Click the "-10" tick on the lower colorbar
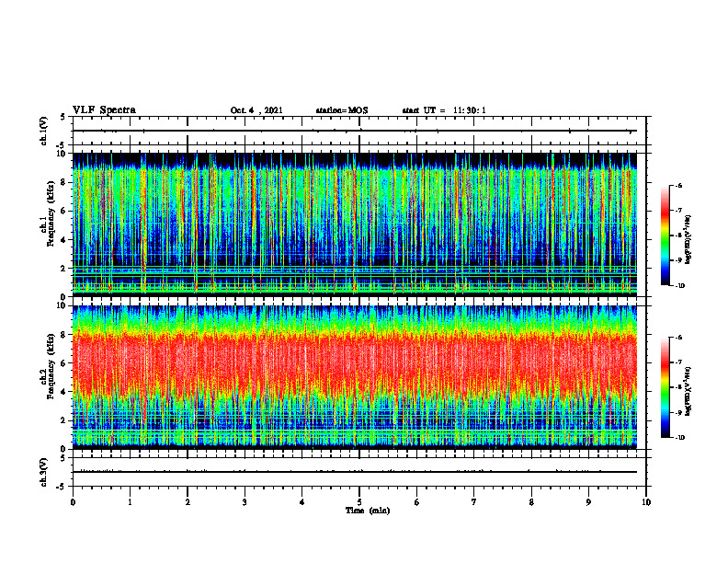Image resolution: width=728 pixels, height=563 pixels. 679,438
